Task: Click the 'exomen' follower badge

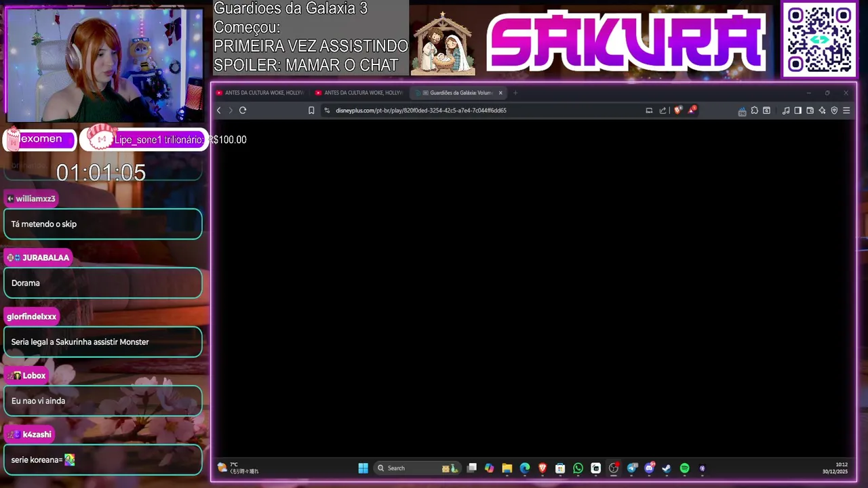Action: click(x=40, y=139)
